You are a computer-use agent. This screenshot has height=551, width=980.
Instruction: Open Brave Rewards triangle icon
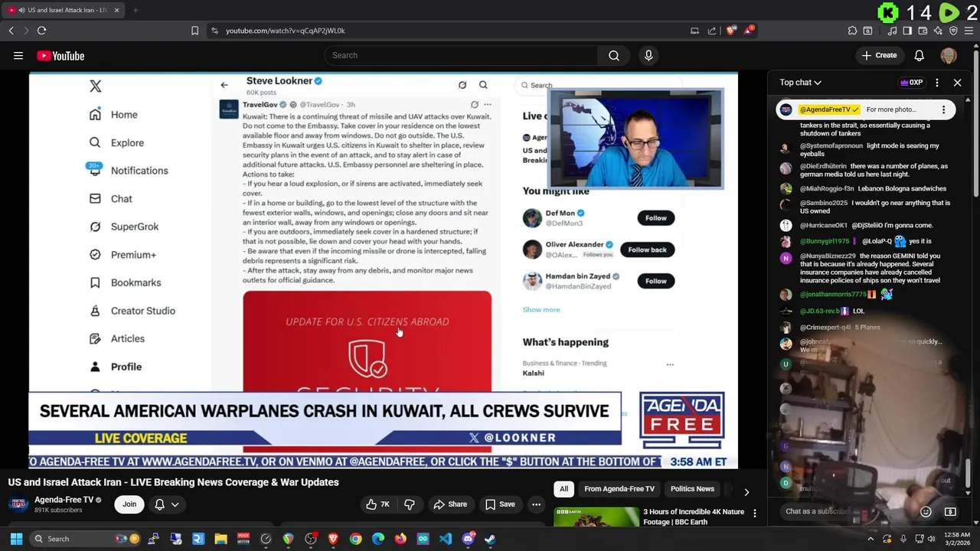750,31
